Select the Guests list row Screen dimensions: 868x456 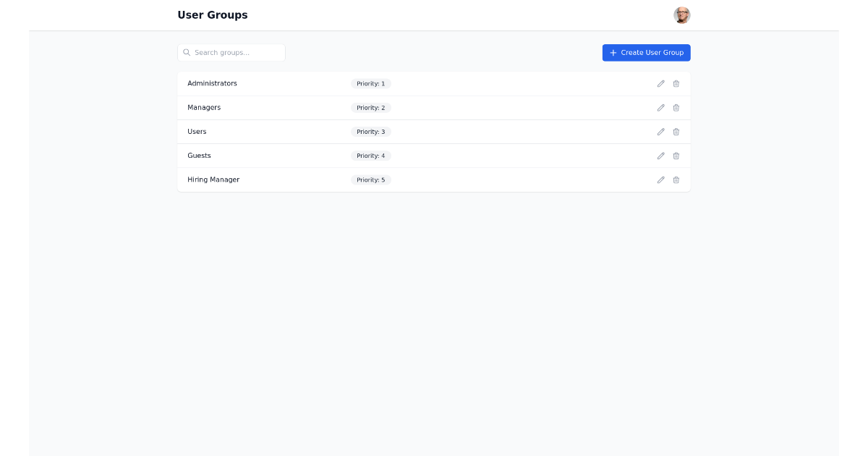tap(434, 156)
